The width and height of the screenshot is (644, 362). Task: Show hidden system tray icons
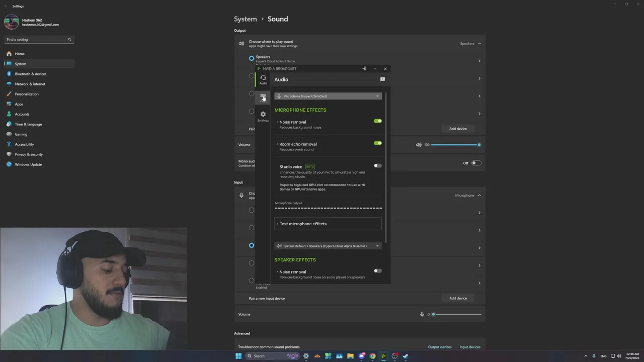(586, 356)
